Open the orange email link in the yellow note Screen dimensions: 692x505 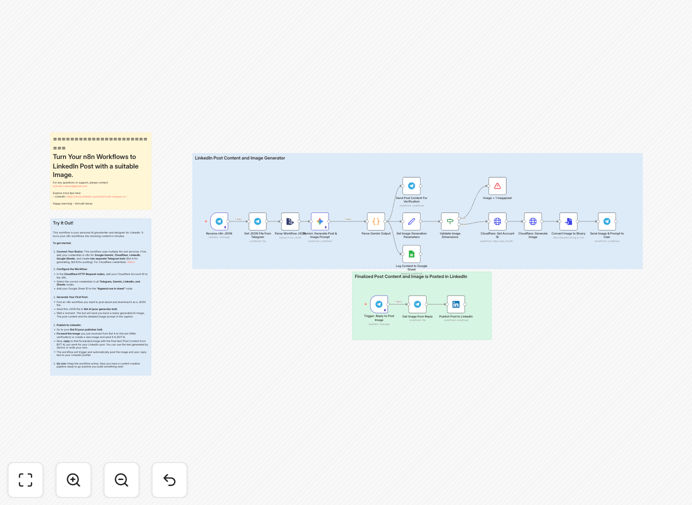pyautogui.click(x=70, y=186)
